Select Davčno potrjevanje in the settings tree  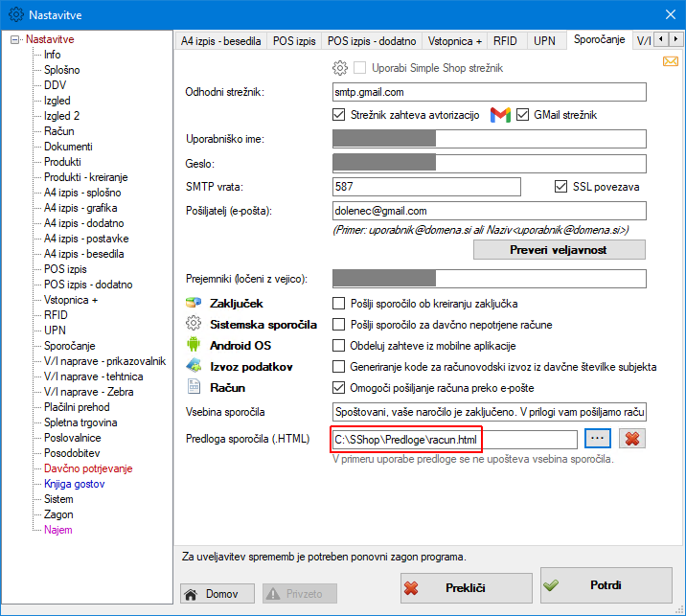point(88,468)
